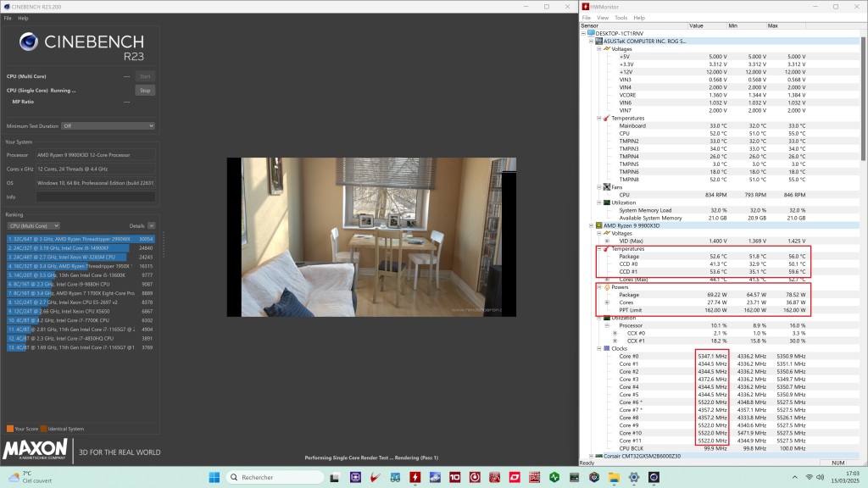Open the Details dropdown arrow in Ranking

(151, 225)
